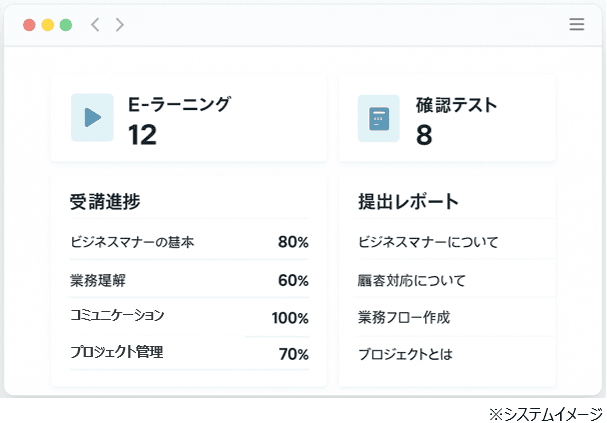This screenshot has height=423, width=607.
Task: Open the 業務理解 course row
Action: pyautogui.click(x=189, y=280)
